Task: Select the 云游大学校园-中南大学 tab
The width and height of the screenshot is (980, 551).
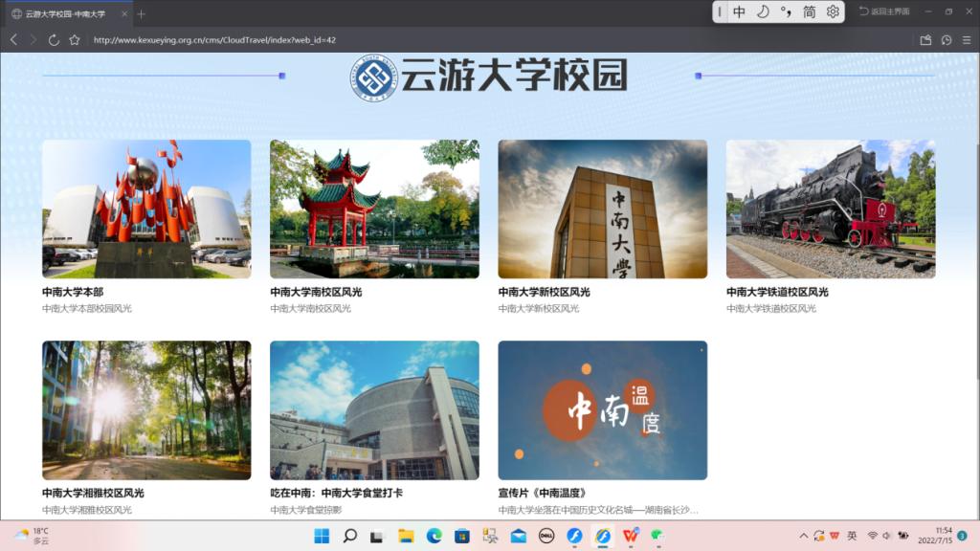Action: pyautogui.click(x=66, y=13)
